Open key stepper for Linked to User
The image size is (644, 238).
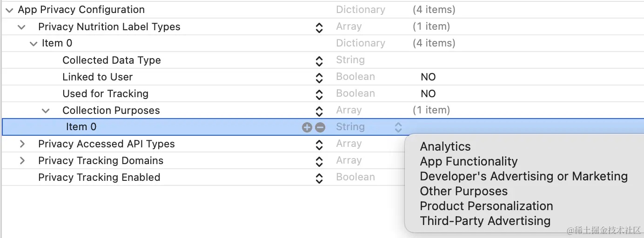point(319,78)
